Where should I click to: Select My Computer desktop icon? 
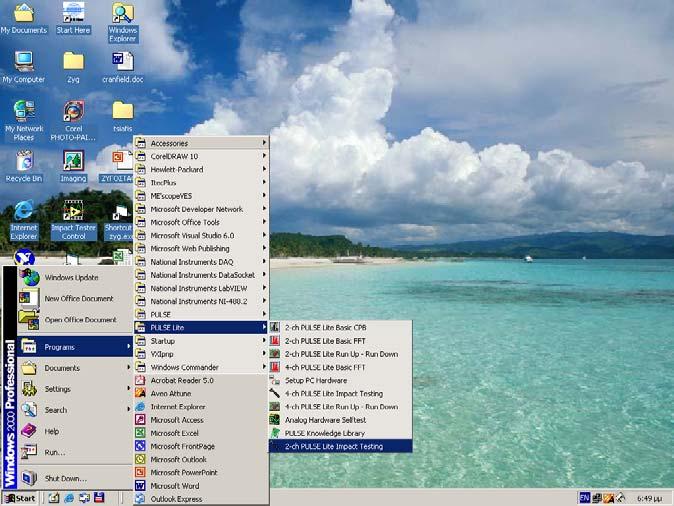24,67
